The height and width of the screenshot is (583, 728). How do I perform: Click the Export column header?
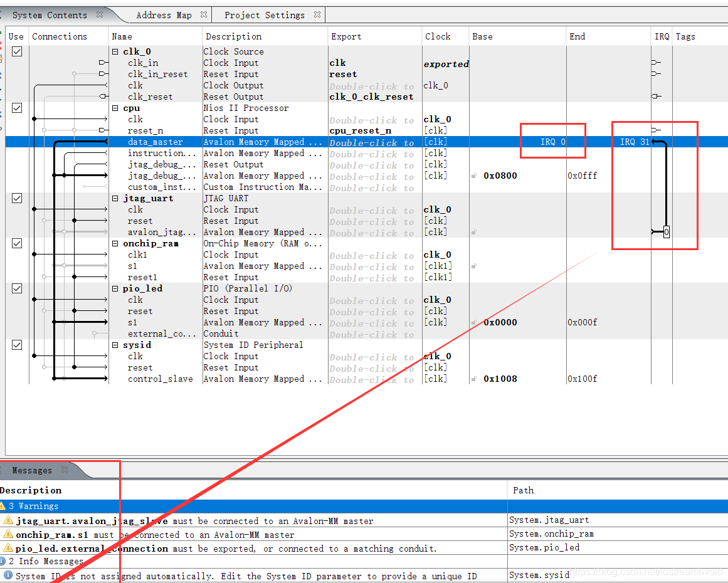[375, 36]
